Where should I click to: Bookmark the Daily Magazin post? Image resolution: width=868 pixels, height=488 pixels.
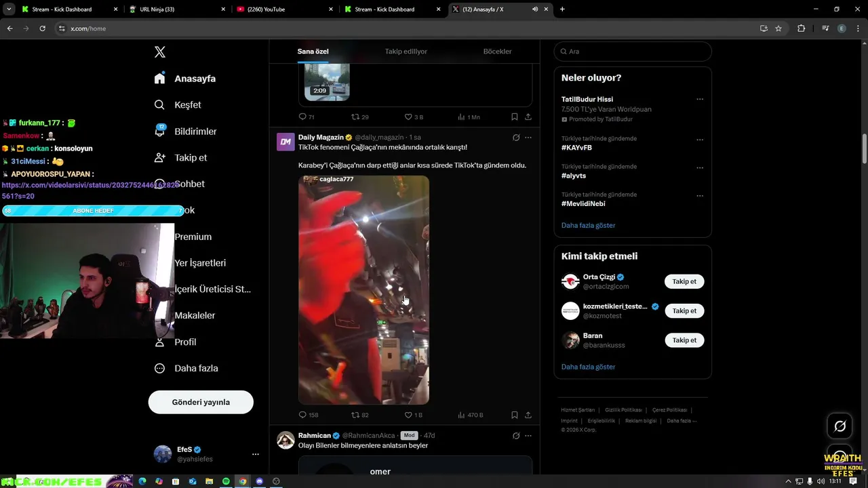tap(515, 415)
